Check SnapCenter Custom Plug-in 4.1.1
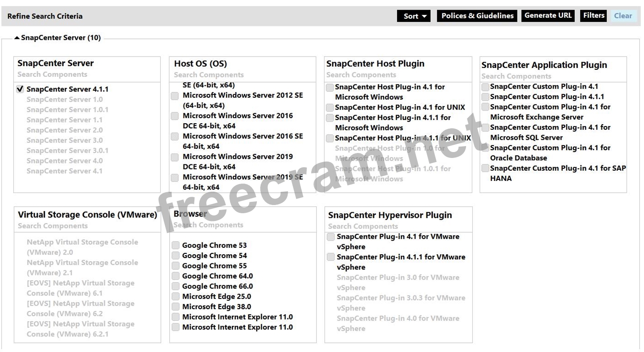644x352 pixels. coord(485,97)
